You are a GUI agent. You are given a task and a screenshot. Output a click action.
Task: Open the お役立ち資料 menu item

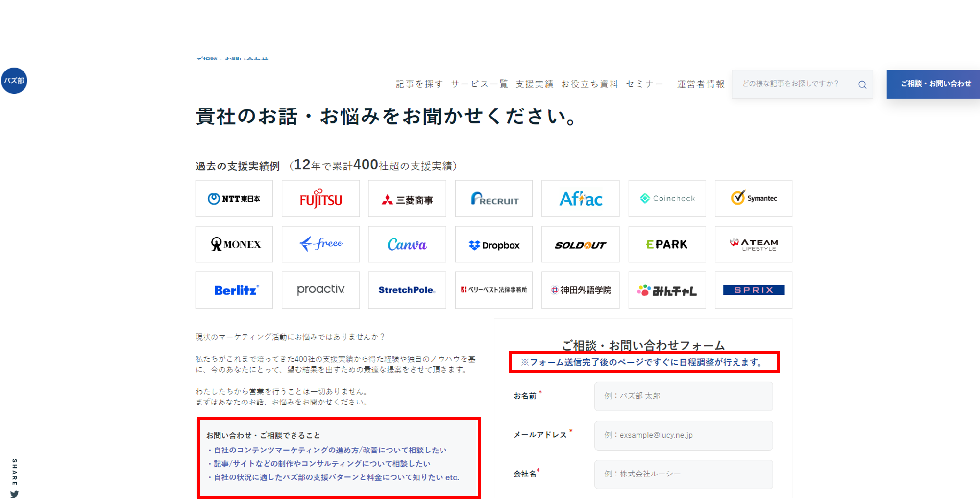[x=590, y=84]
